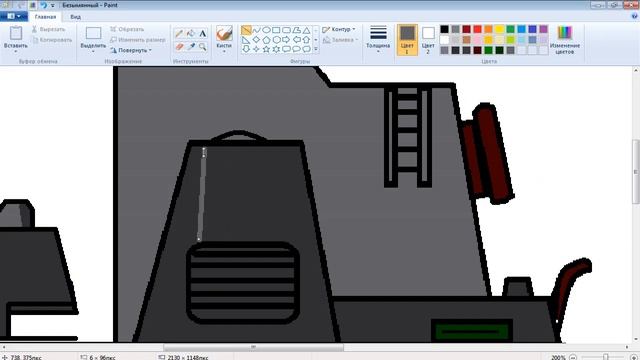The height and width of the screenshot is (360, 640).
Task: Expand the Кисти brushes dropdown arrow
Action: [224, 51]
